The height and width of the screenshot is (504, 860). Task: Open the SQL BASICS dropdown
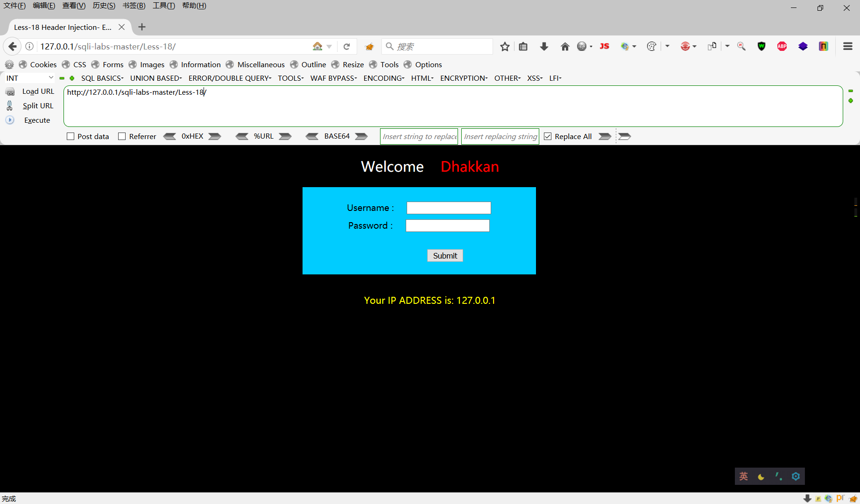click(102, 78)
